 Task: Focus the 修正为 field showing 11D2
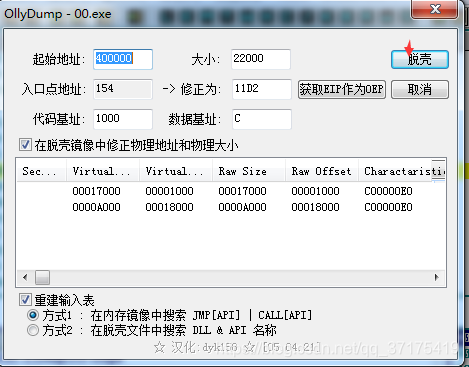[262, 89]
